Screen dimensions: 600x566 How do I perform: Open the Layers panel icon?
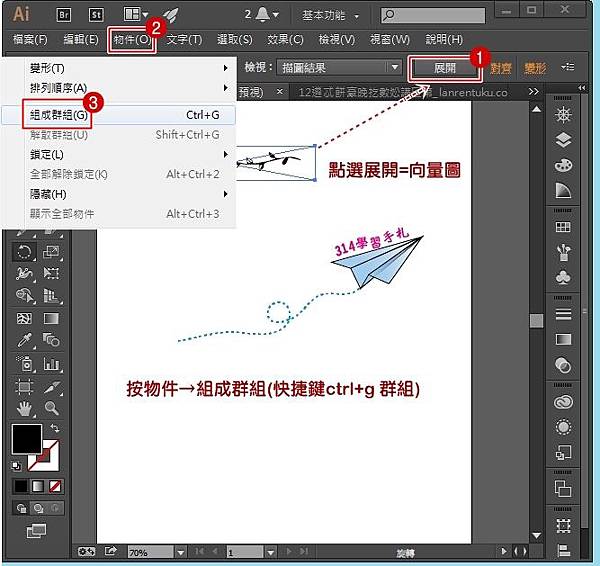coord(563,139)
